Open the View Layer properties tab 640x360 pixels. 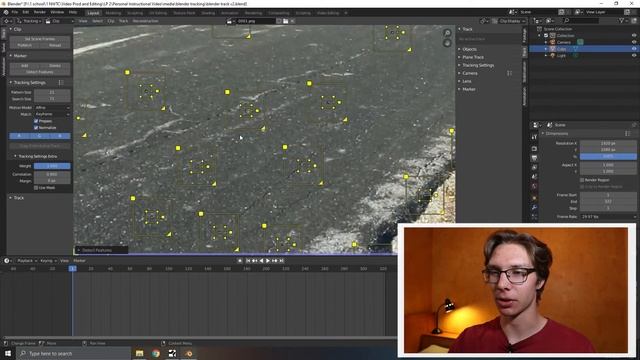[x=534, y=167]
